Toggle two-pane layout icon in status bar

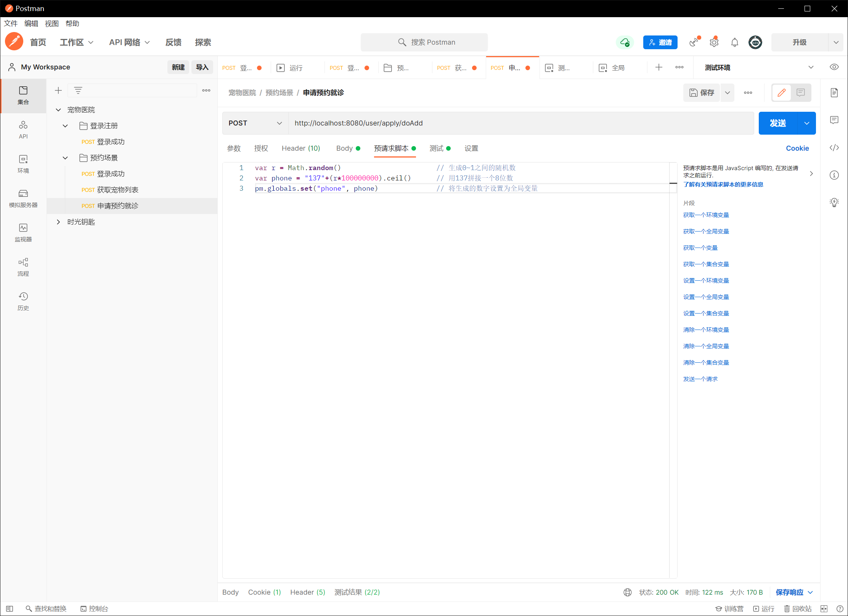[824, 608]
